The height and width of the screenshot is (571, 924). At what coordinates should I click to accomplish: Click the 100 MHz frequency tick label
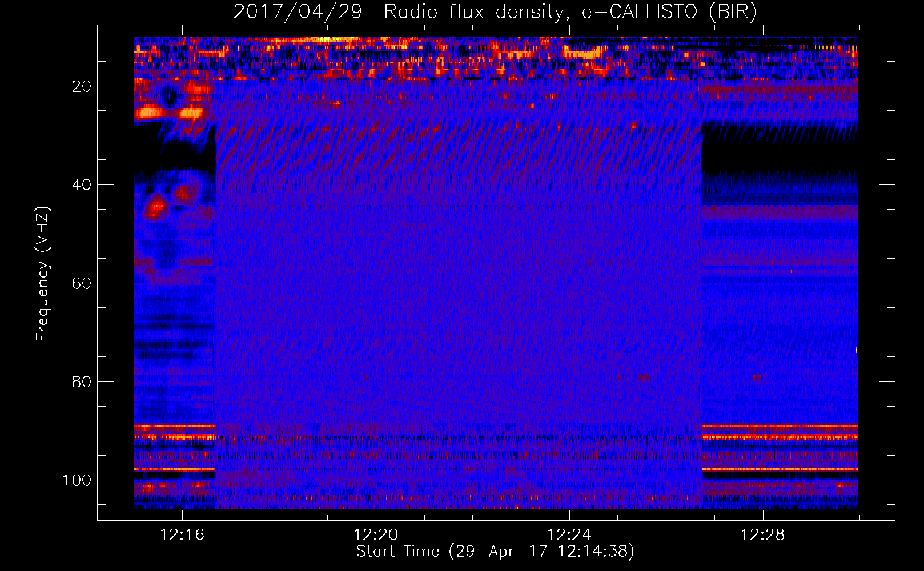click(x=77, y=480)
